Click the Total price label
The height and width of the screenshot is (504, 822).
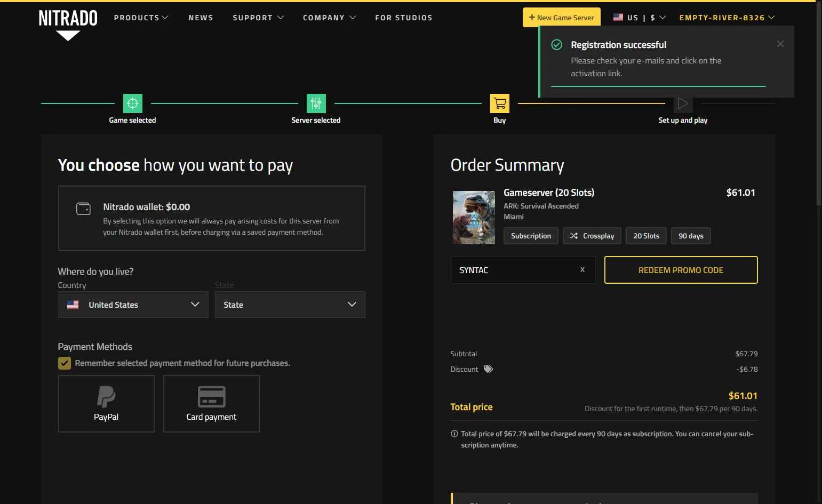tap(472, 407)
